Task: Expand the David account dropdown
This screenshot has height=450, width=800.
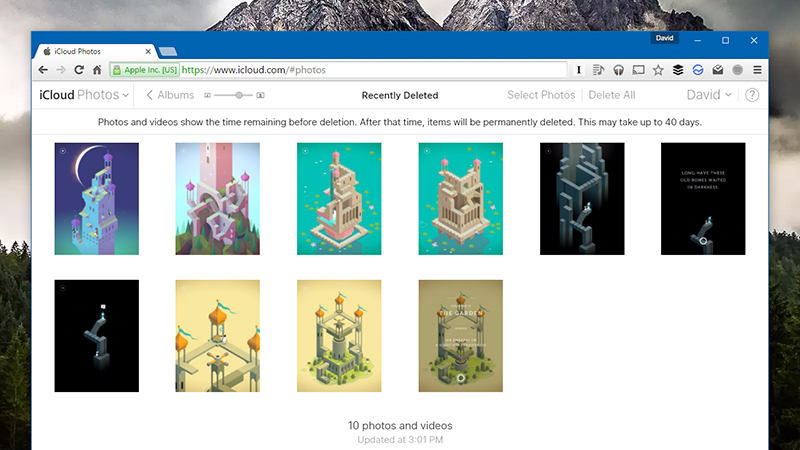Action: (709, 95)
